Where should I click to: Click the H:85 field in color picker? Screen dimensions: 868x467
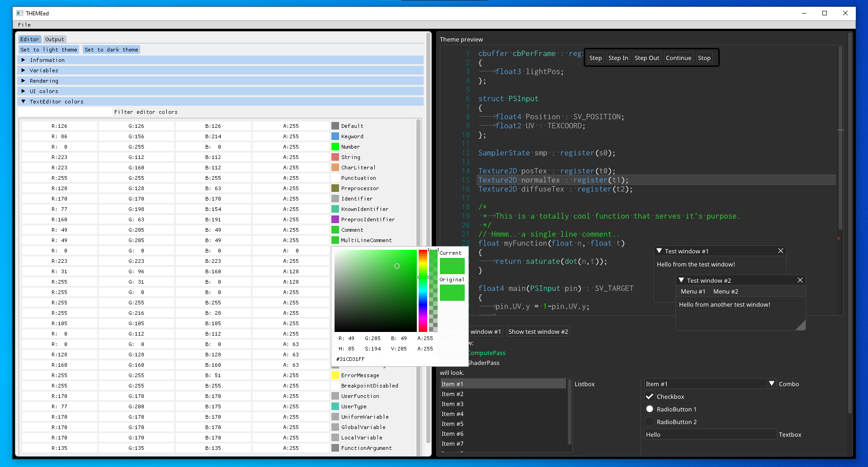[x=347, y=349]
